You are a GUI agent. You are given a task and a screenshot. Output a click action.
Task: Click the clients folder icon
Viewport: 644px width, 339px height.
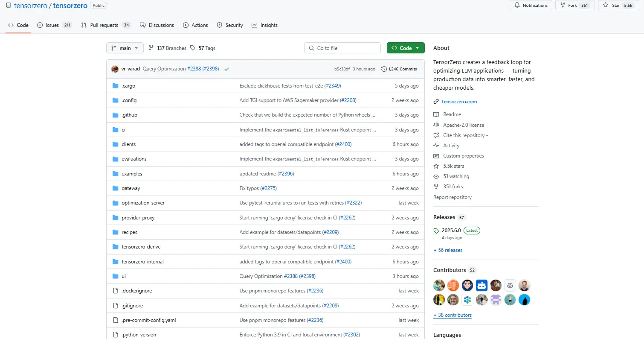(x=115, y=144)
